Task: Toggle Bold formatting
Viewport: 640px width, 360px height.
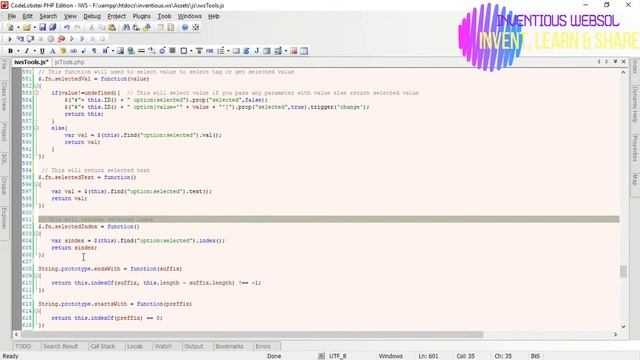Action: (10, 51)
